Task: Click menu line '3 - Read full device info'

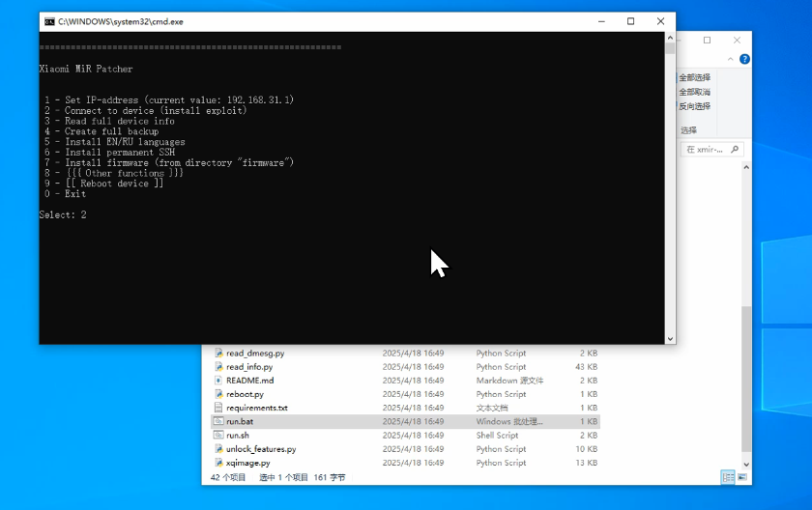Action: pyautogui.click(x=109, y=121)
